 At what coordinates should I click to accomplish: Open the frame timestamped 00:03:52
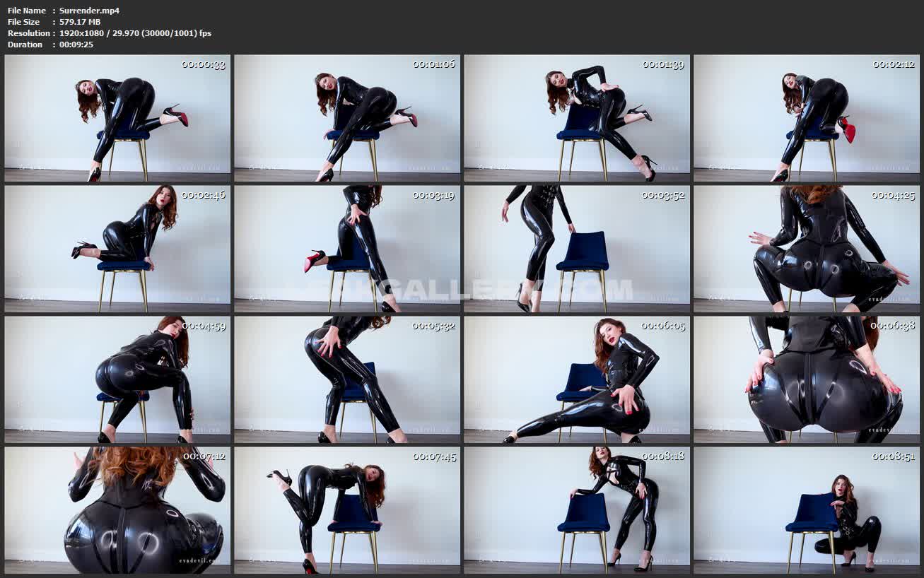tap(577, 249)
